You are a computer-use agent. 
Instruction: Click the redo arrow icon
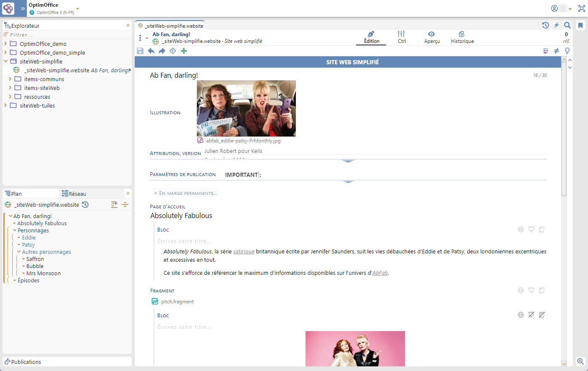pyautogui.click(x=162, y=51)
